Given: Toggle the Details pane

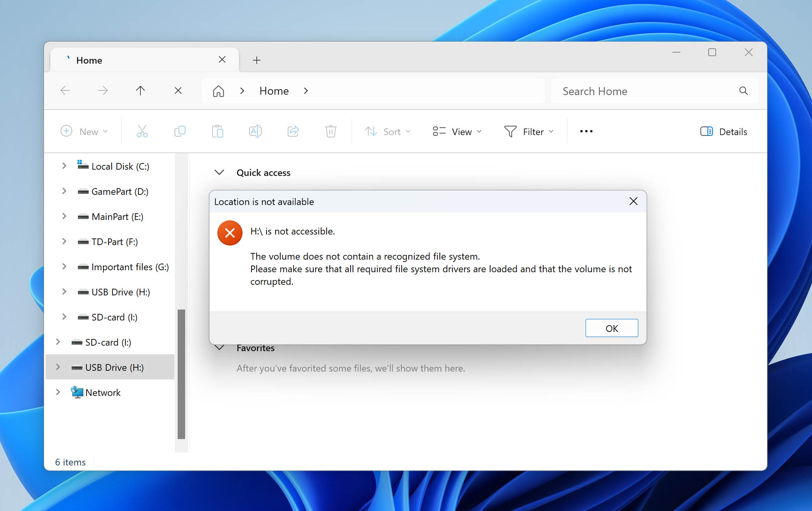Looking at the screenshot, I should (724, 132).
